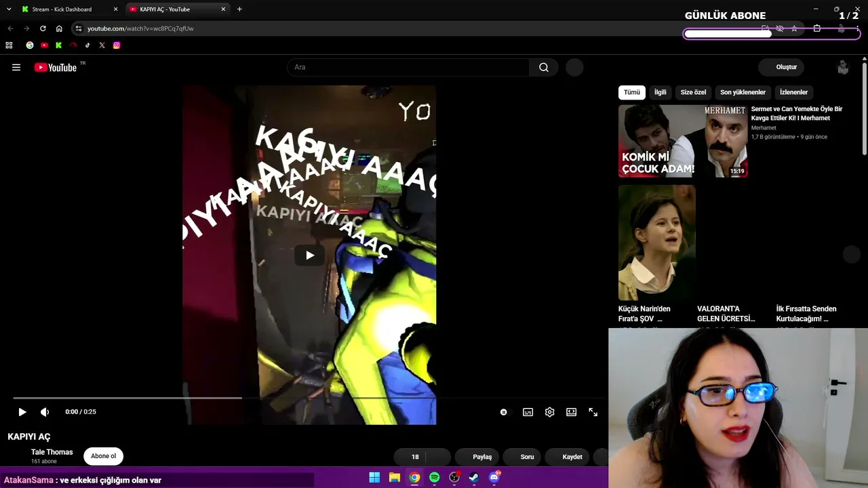Reload the page in Chrome
The image size is (868, 488).
(x=43, y=28)
